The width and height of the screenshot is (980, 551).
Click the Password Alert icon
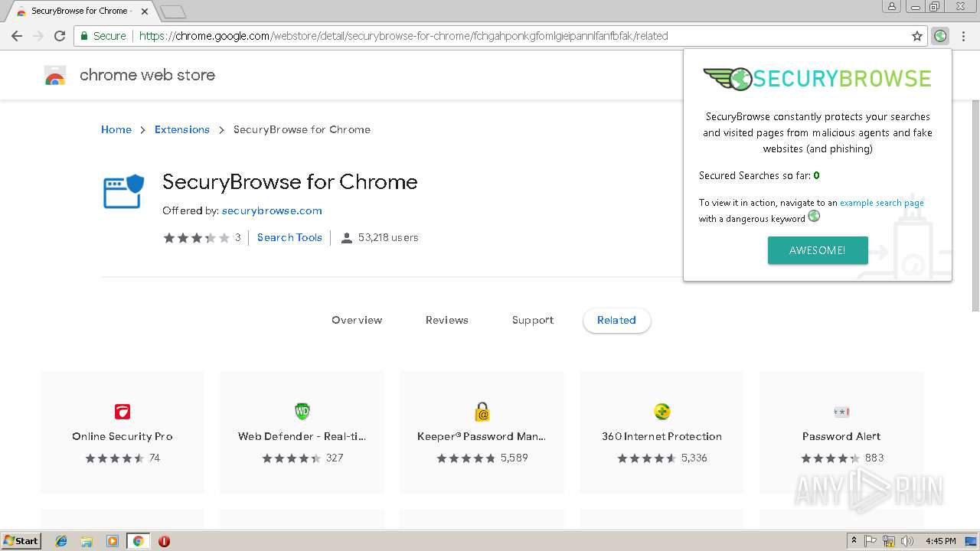841,412
